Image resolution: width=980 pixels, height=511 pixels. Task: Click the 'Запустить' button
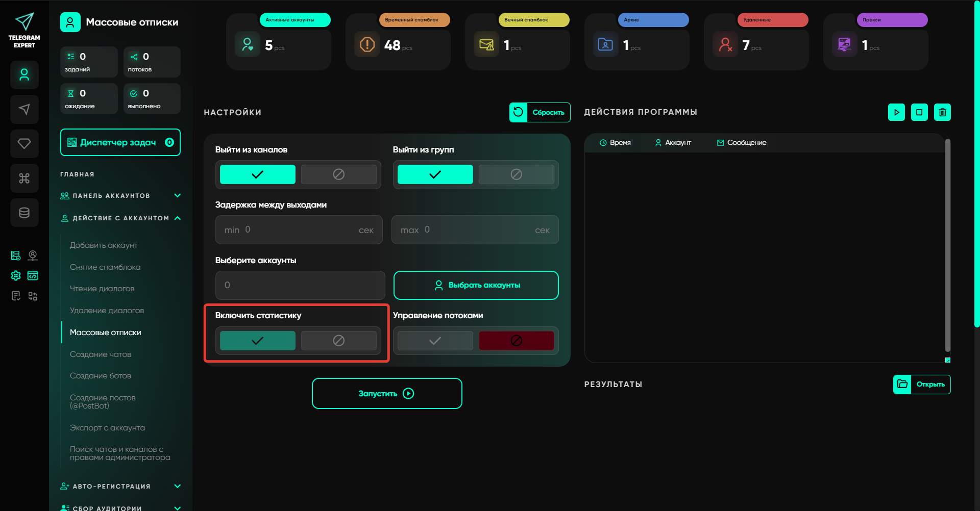click(x=387, y=394)
